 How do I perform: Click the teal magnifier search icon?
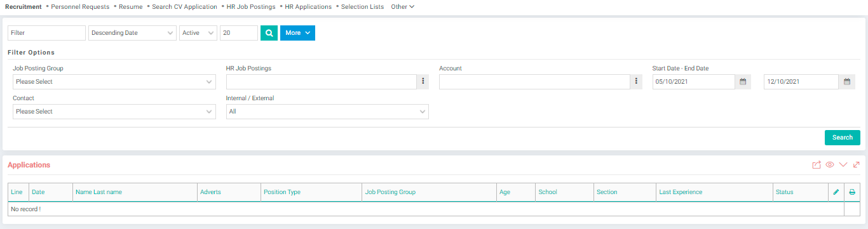[x=269, y=33]
